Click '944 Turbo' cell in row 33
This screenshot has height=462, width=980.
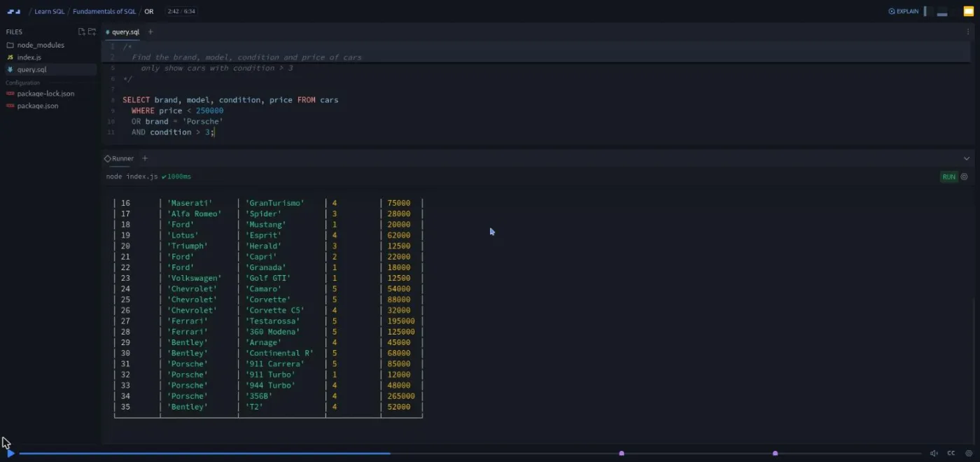270,385
